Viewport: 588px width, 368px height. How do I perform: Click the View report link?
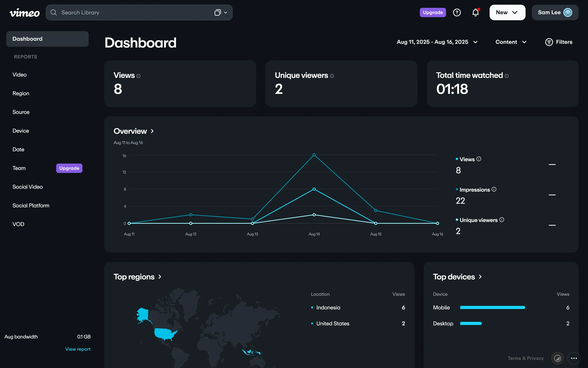(78, 349)
